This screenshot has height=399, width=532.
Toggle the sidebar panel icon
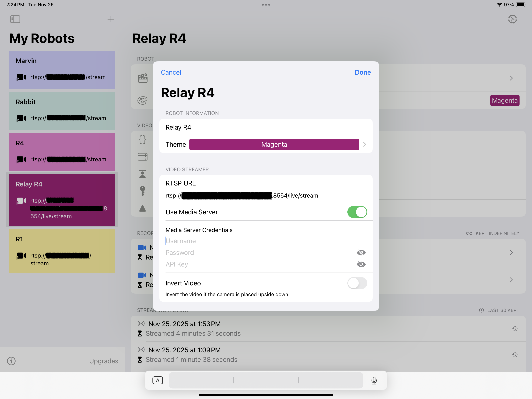(x=15, y=19)
